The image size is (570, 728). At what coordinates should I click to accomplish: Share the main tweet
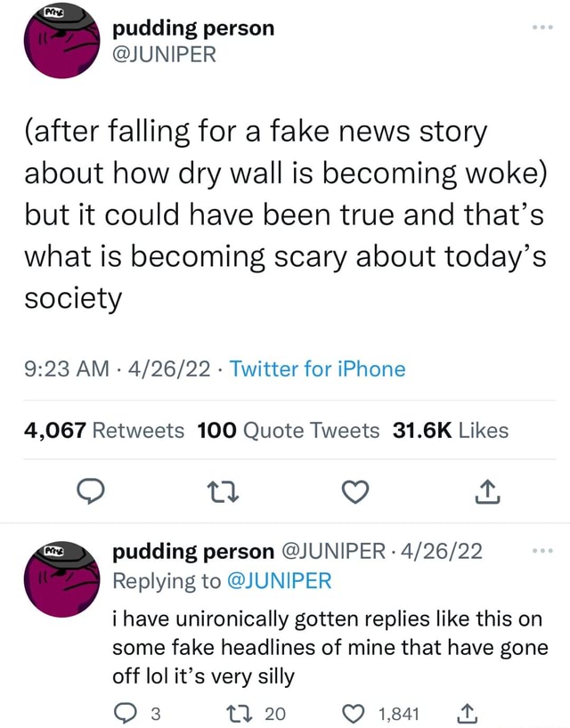pyautogui.click(x=486, y=490)
